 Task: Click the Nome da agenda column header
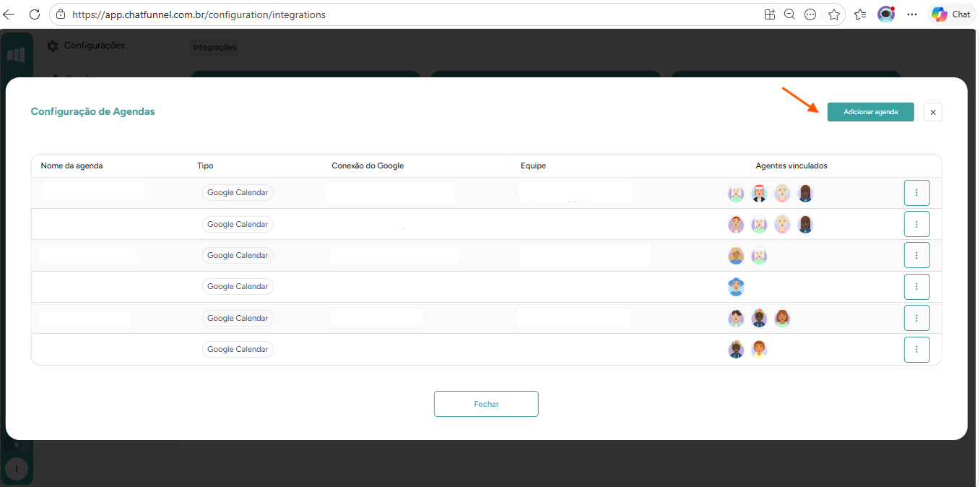(72, 165)
